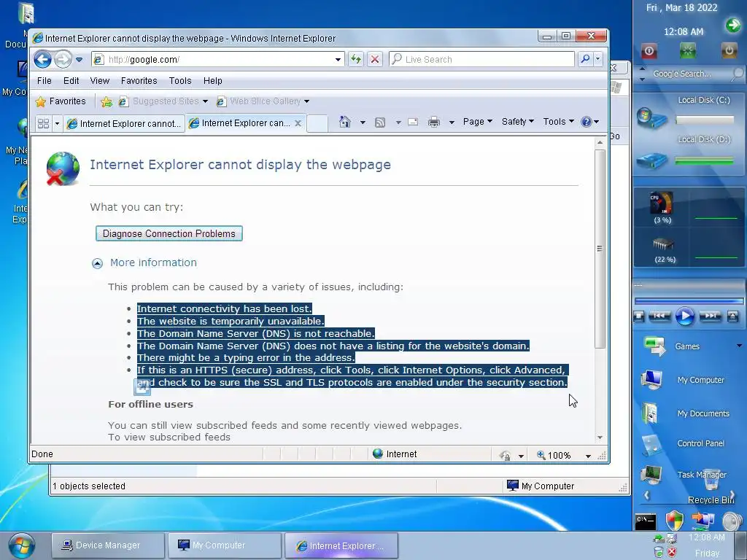The image size is (747, 560).
Task: Click the green arrow gadget icon
Action: pyautogui.click(x=732, y=25)
